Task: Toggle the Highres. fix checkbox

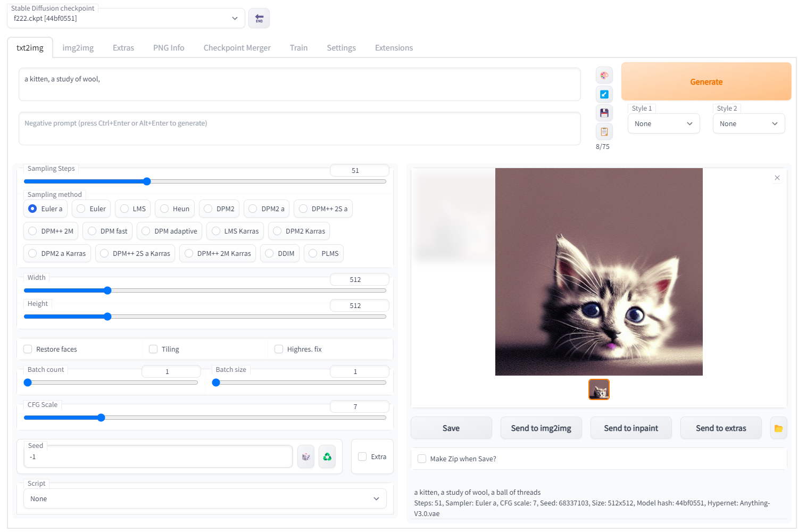Action: 279,350
